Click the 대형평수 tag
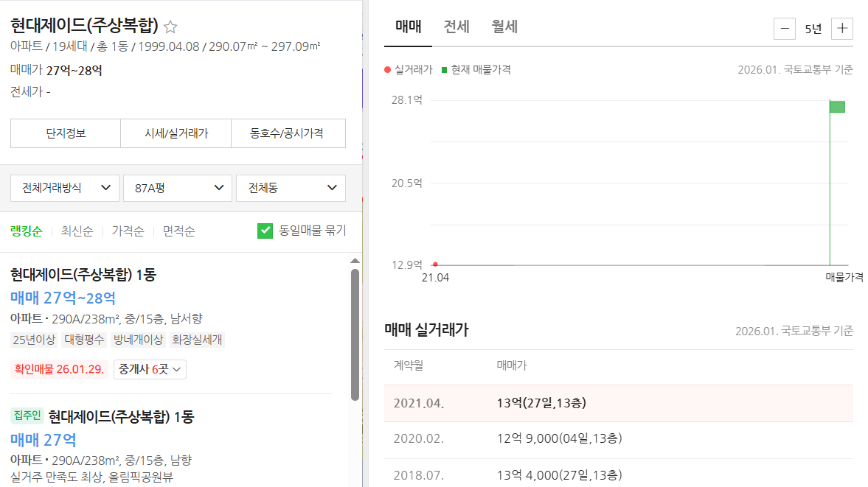Viewport: 868px width, 487px height. pyautogui.click(x=84, y=340)
